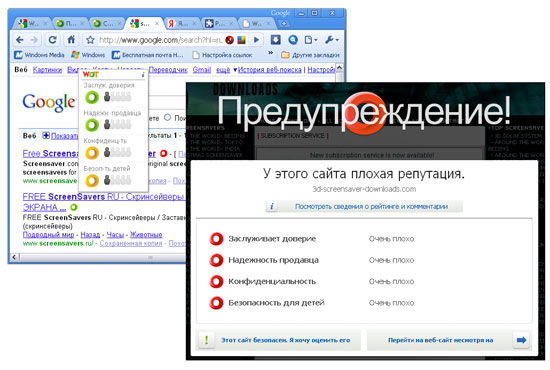This screenshot has height=370, width=550.
Task: Click the Google logo
Action: click(x=49, y=103)
